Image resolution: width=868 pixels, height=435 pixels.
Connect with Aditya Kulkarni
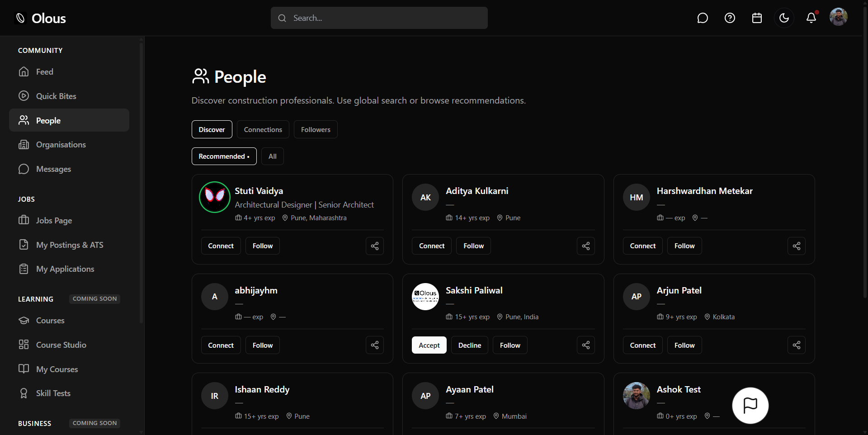pyautogui.click(x=432, y=246)
